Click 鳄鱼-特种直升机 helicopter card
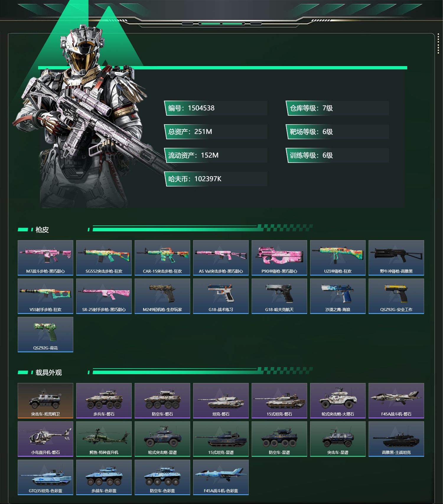This screenshot has height=504, width=443. (x=104, y=439)
